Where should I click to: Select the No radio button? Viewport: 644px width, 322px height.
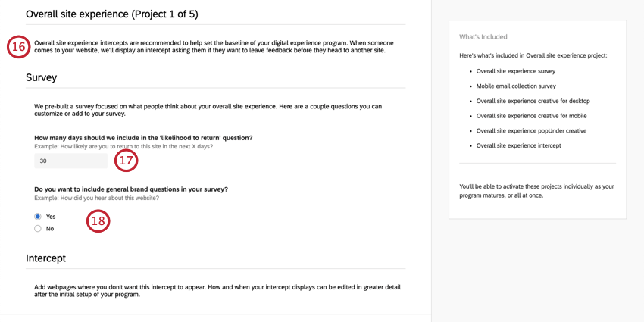[38, 228]
